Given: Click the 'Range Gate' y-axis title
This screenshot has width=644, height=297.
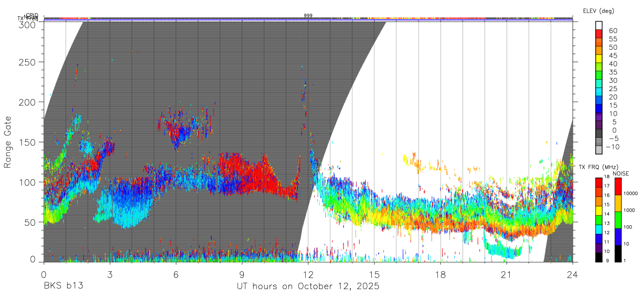Looking at the screenshot, I should (8, 142).
